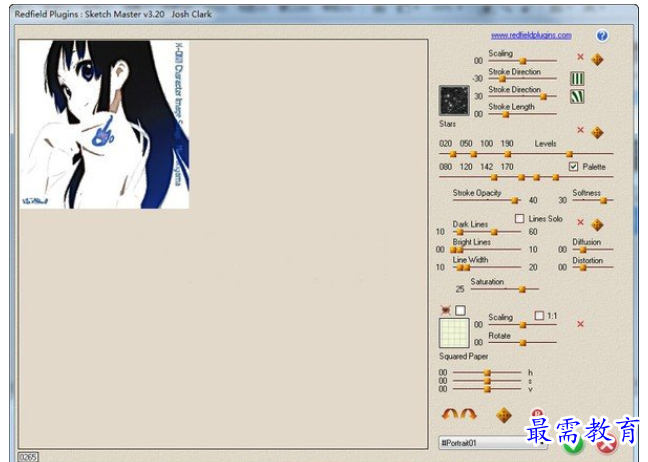Viewport: 648px width, 462px height.
Task: Click the Saturation value '25'
Action: click(460, 289)
